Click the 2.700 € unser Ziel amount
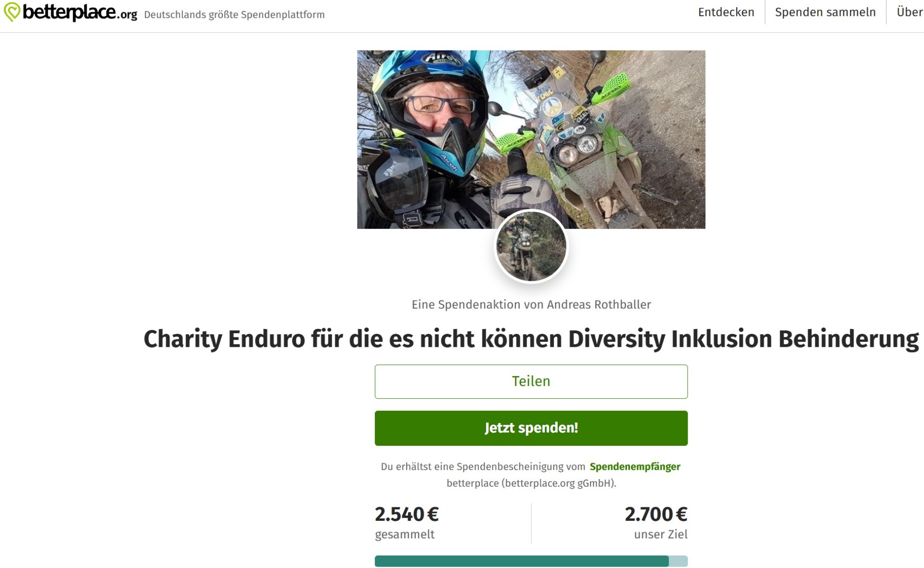 [656, 514]
